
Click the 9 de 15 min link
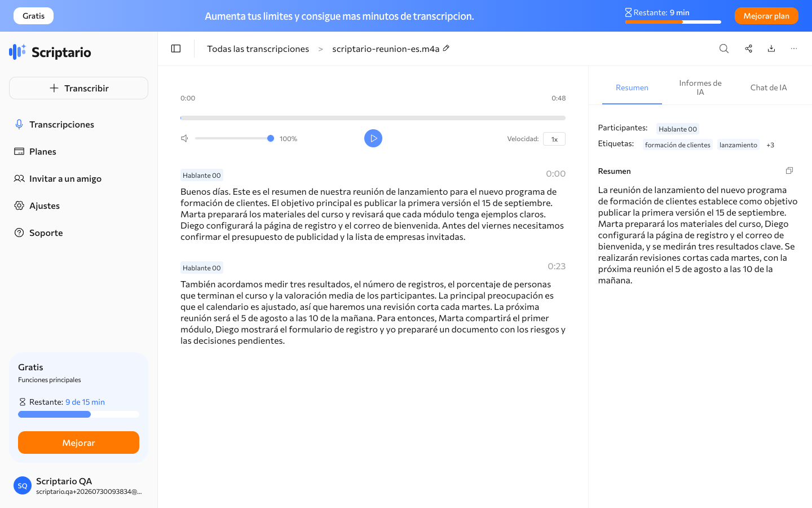[x=85, y=402]
